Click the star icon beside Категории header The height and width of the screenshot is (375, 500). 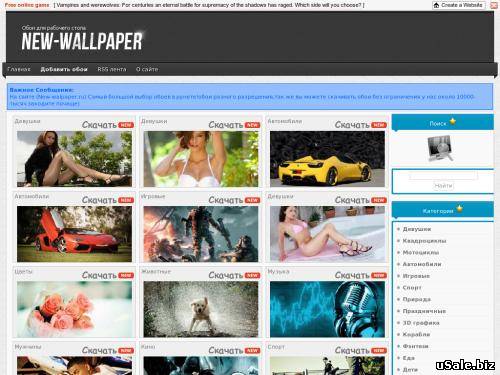(x=459, y=209)
